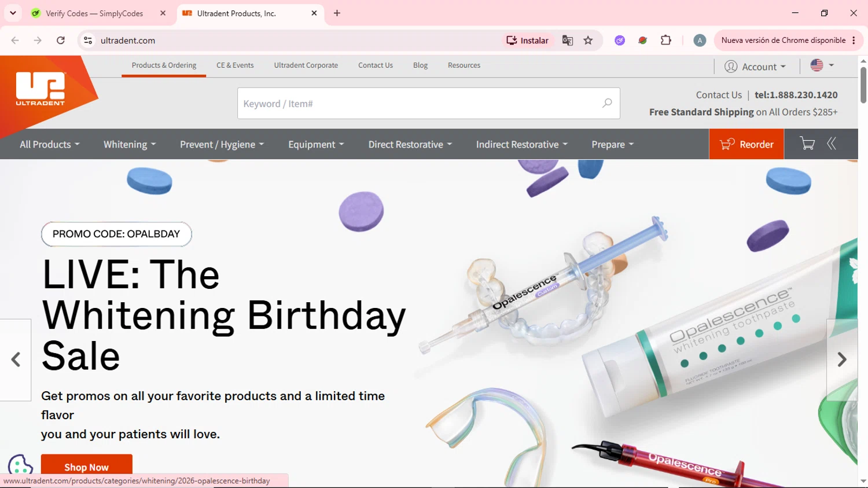Click the Google Translate icon
This screenshot has width=868, height=488.
pos(568,41)
